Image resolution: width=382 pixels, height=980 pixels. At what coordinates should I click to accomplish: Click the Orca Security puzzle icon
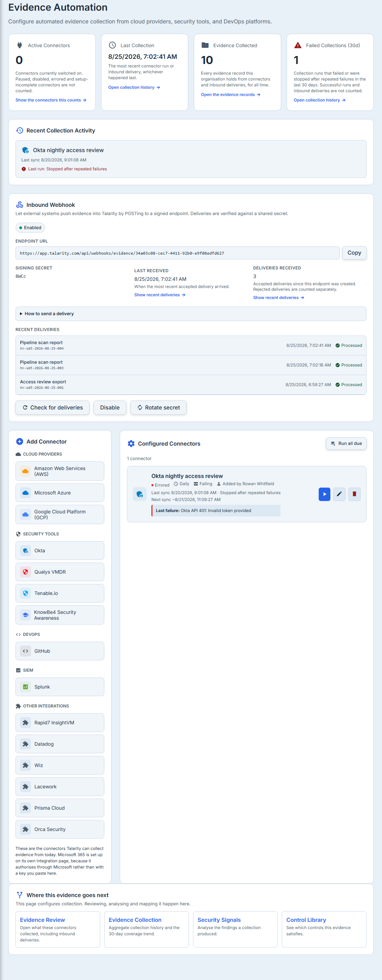(x=25, y=829)
